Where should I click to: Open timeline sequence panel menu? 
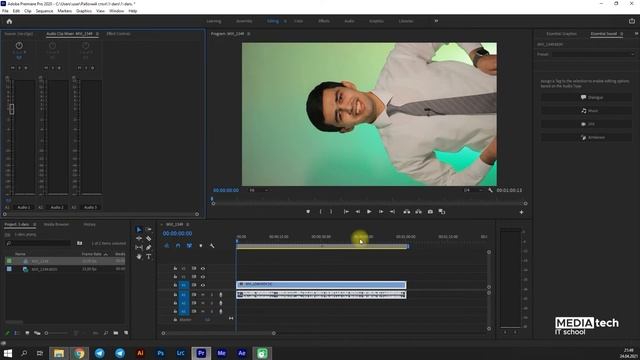188,224
